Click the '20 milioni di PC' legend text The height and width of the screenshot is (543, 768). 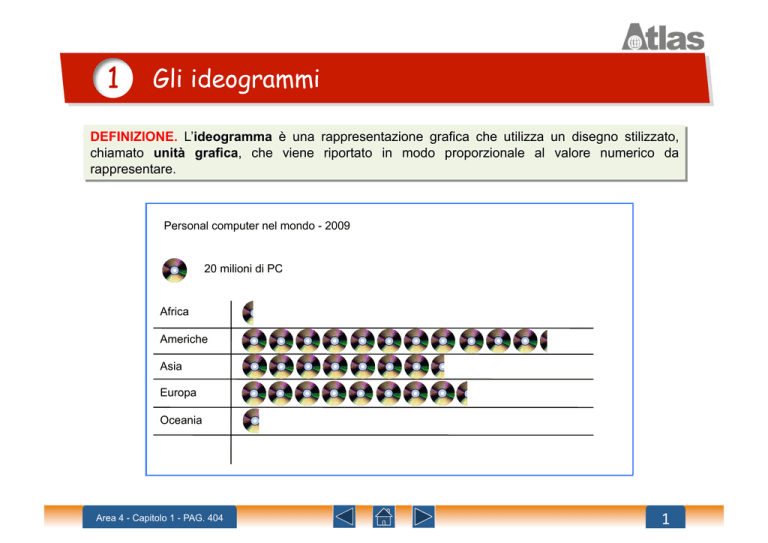(243, 268)
